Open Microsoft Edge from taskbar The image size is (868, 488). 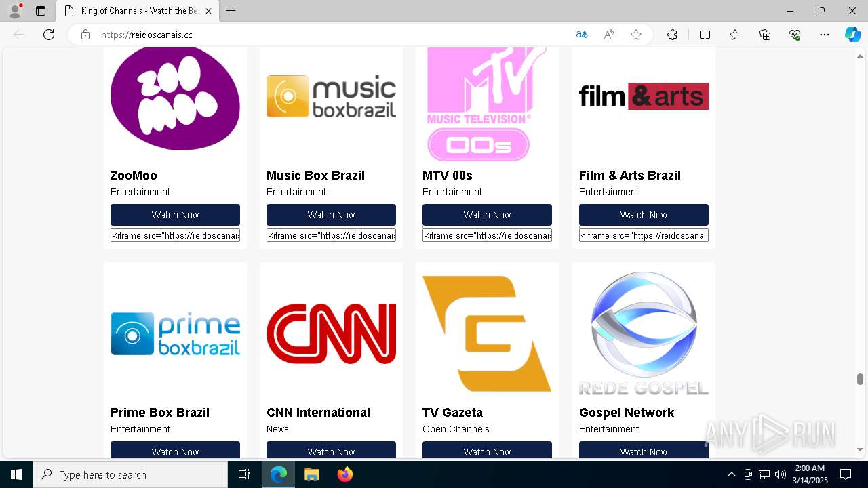pos(279,474)
